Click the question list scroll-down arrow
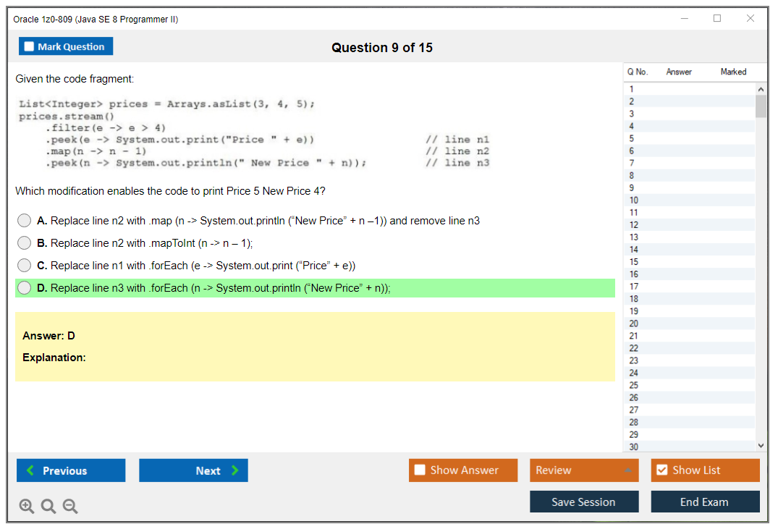 (761, 445)
